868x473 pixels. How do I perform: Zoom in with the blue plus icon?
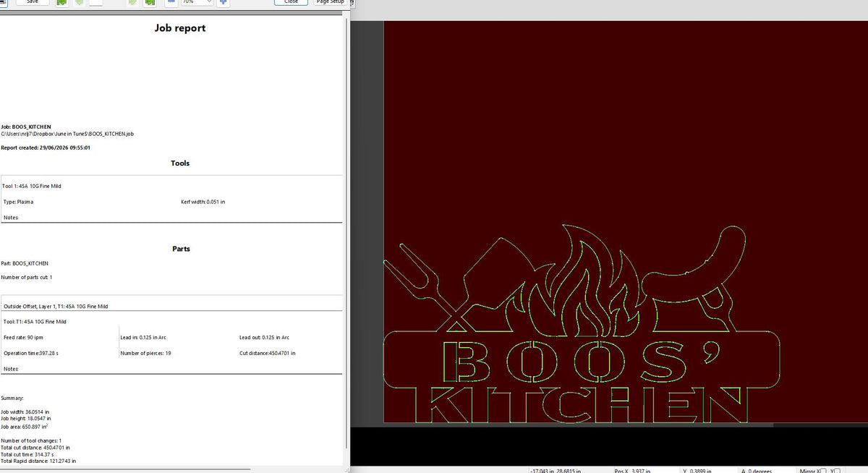(x=224, y=2)
